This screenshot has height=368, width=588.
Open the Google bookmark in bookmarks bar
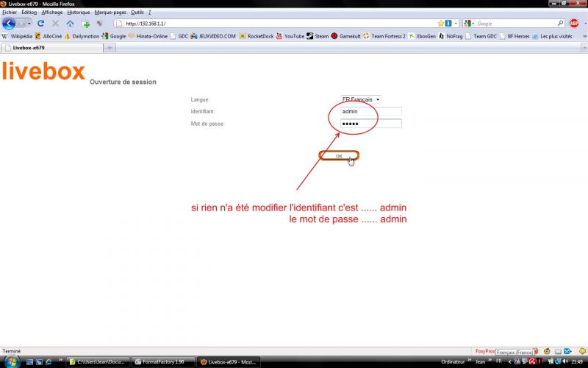pos(114,36)
